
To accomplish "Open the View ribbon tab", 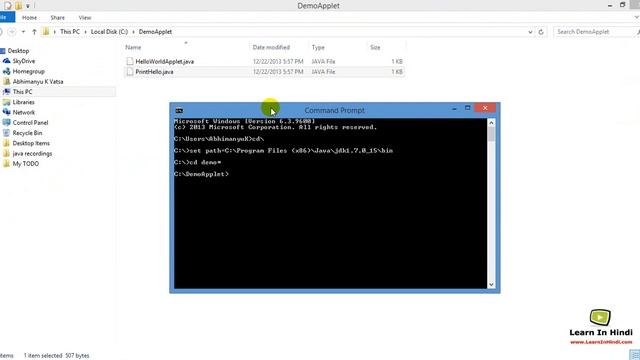I will click(x=85, y=18).
